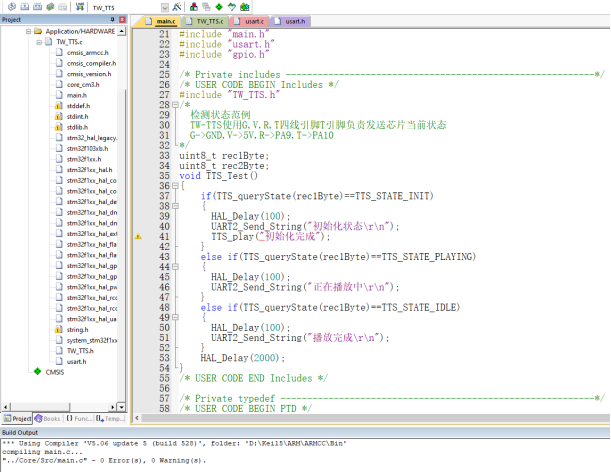Screen dimensions: 611x472
Task: Open main.h in the project tree
Action: click(x=76, y=94)
